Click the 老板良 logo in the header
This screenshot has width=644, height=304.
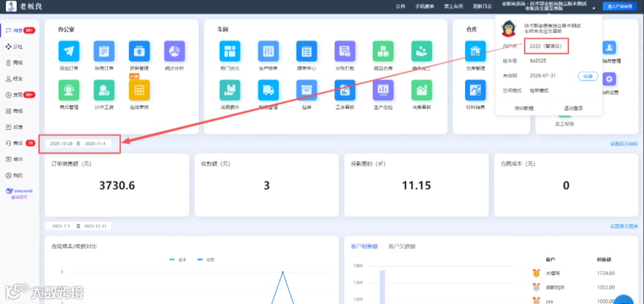click(x=24, y=6)
